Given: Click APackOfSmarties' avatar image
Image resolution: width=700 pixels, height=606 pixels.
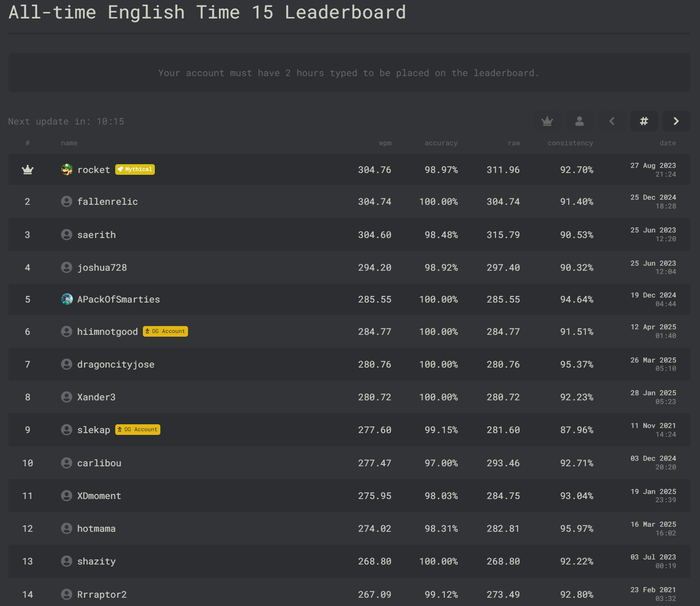Looking at the screenshot, I should tap(67, 299).
